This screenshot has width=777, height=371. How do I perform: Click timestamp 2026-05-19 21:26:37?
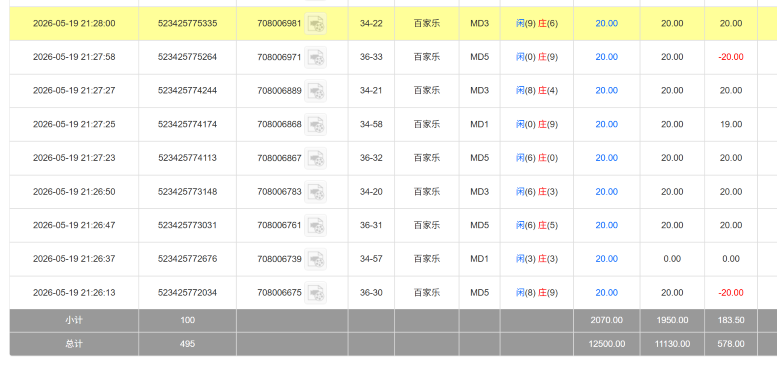pos(74,259)
